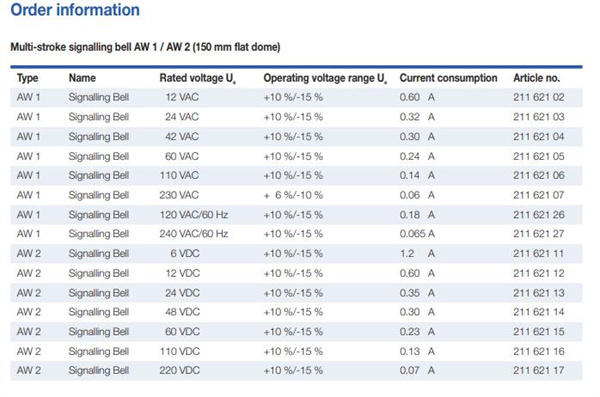Click article number 211 621 27
The height and width of the screenshot is (397, 600).
[x=539, y=234]
